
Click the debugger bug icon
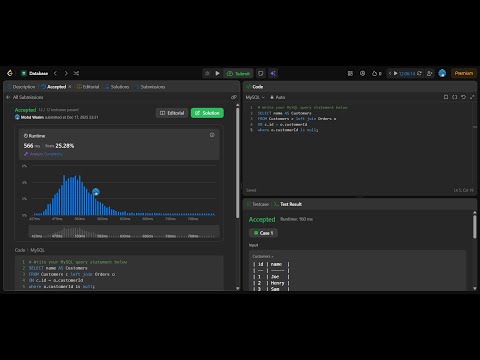(207, 73)
